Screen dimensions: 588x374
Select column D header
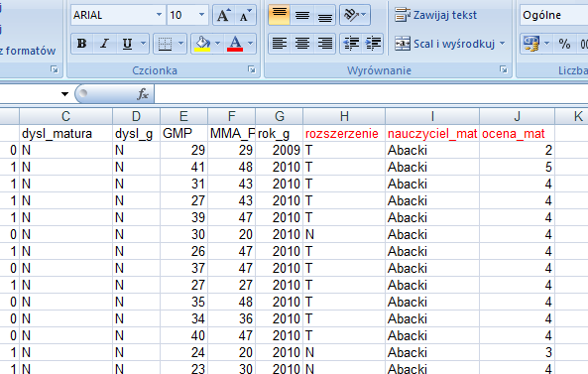tap(136, 116)
